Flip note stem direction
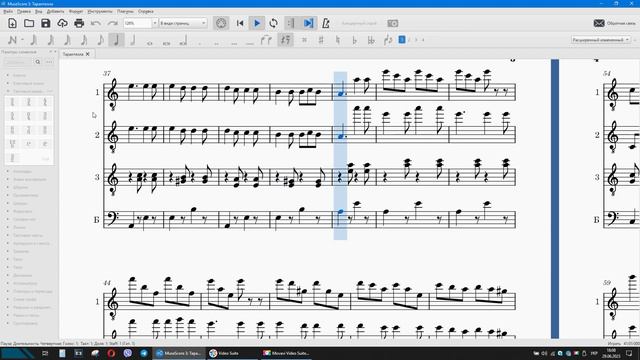 tap(388, 40)
